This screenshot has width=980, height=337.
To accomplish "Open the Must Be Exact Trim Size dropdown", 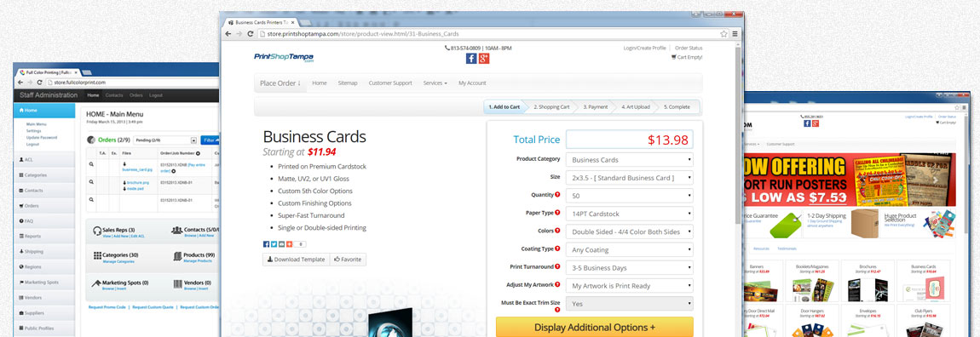I will click(x=630, y=304).
